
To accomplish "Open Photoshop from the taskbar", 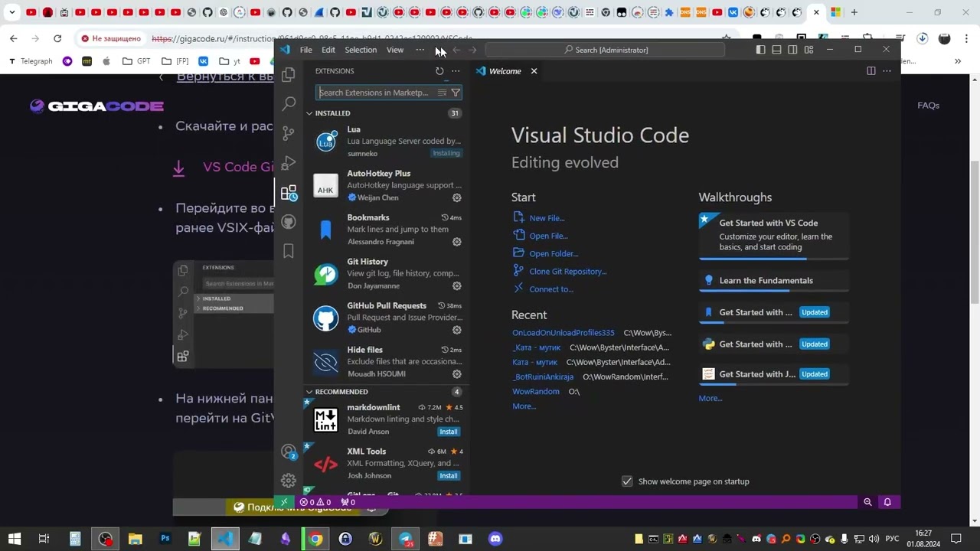I will (x=165, y=539).
